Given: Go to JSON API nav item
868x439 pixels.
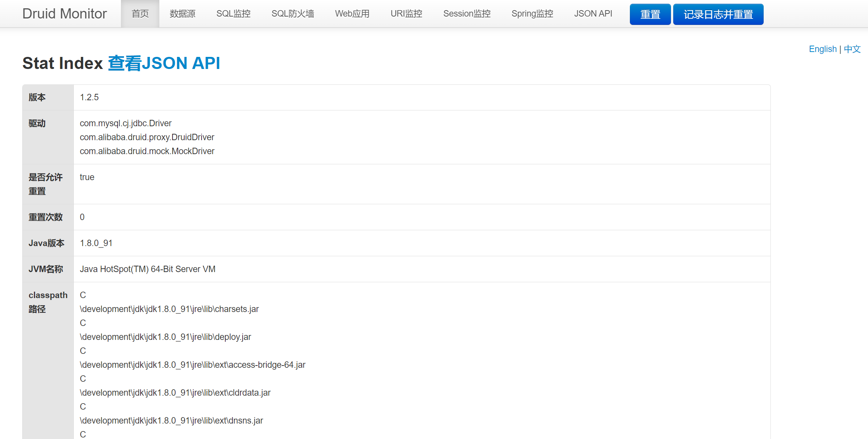Looking at the screenshot, I should point(593,14).
